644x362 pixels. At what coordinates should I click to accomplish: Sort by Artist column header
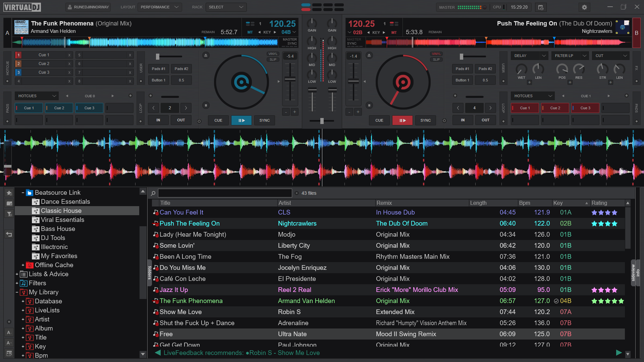(x=326, y=203)
